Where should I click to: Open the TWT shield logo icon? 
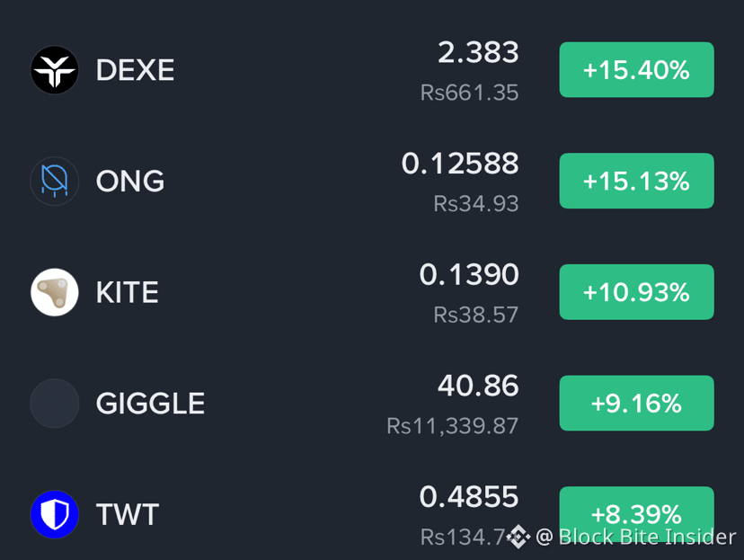55,514
